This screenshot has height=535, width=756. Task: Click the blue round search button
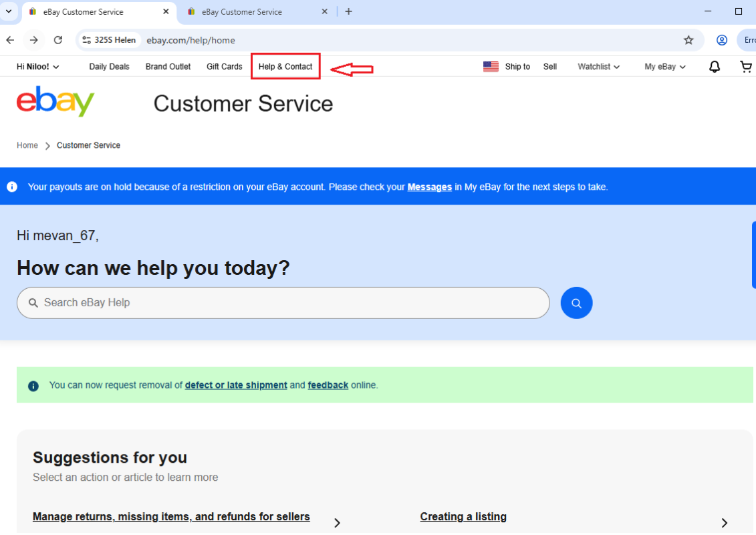(576, 303)
